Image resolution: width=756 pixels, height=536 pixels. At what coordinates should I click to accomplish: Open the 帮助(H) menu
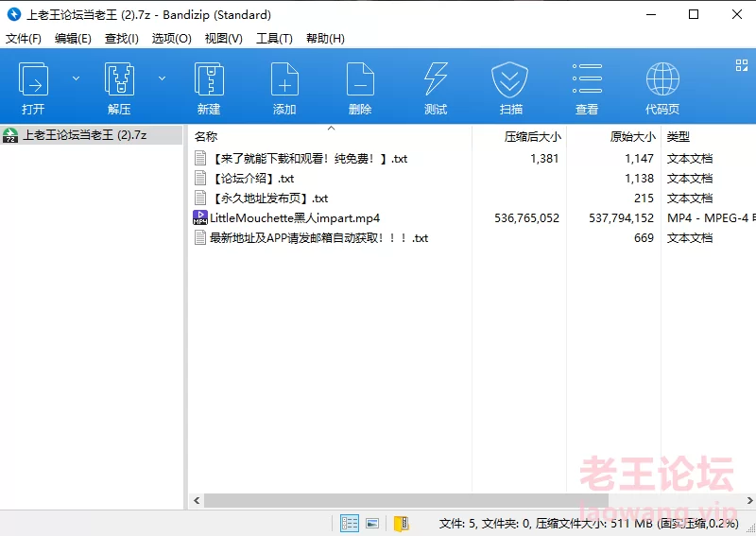click(x=325, y=39)
